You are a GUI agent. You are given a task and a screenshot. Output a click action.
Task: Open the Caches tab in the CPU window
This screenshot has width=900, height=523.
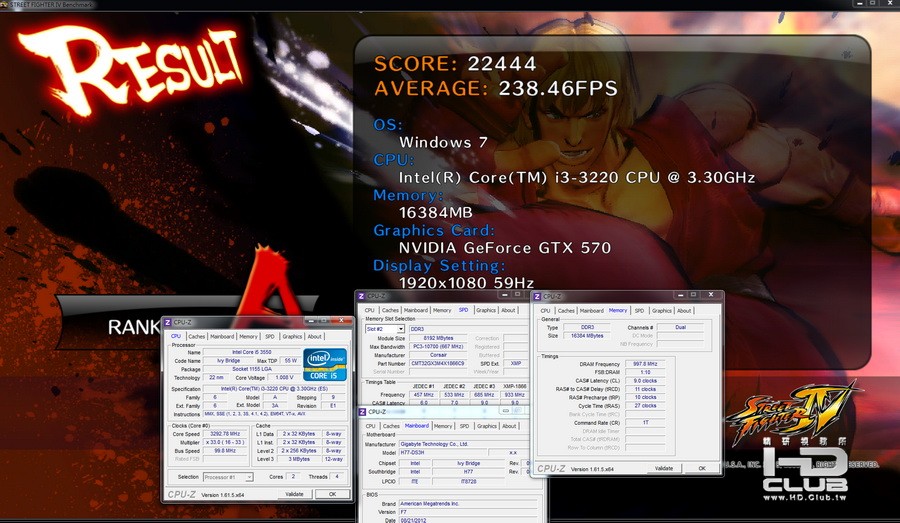click(x=196, y=336)
